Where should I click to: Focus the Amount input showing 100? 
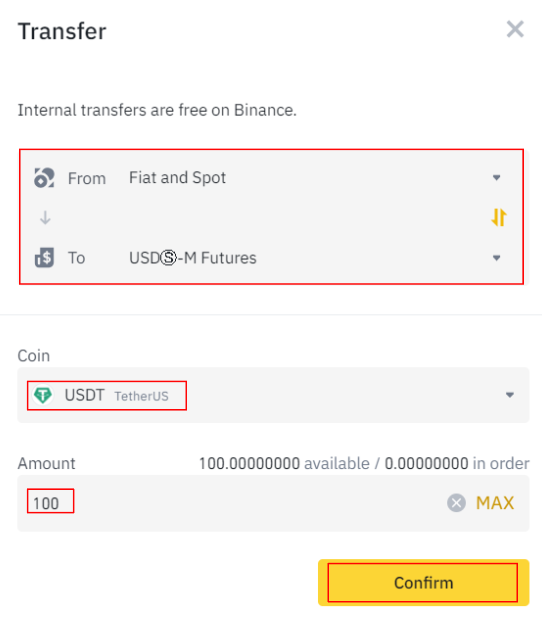pos(273,503)
